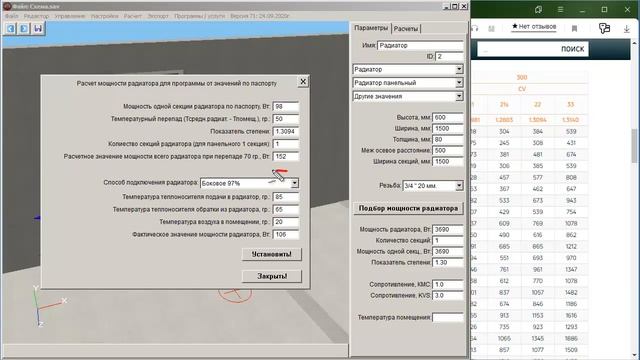Image resolution: width=640 pixels, height=360 pixels.
Task: Edit the Высота, мм field
Action: click(x=448, y=118)
